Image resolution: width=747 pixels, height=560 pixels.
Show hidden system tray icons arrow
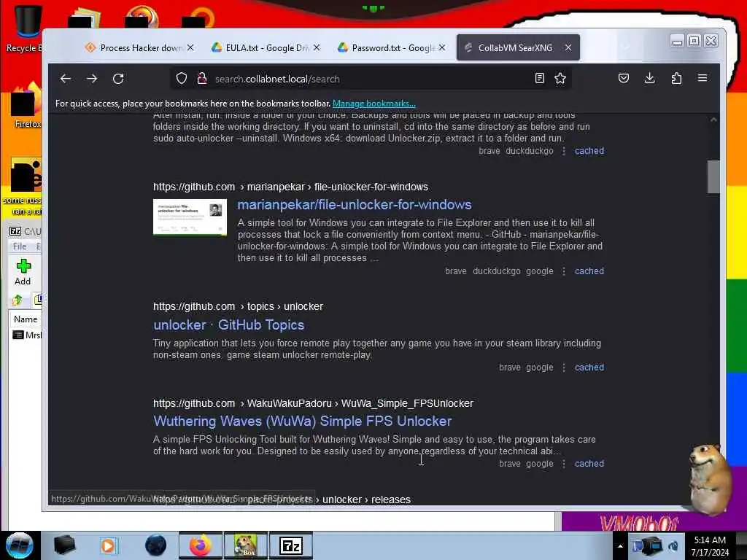620,546
